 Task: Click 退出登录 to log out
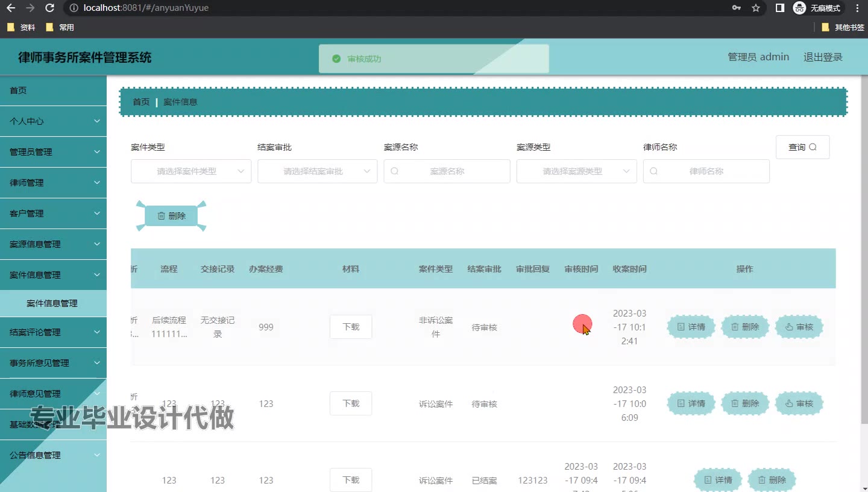[823, 57]
